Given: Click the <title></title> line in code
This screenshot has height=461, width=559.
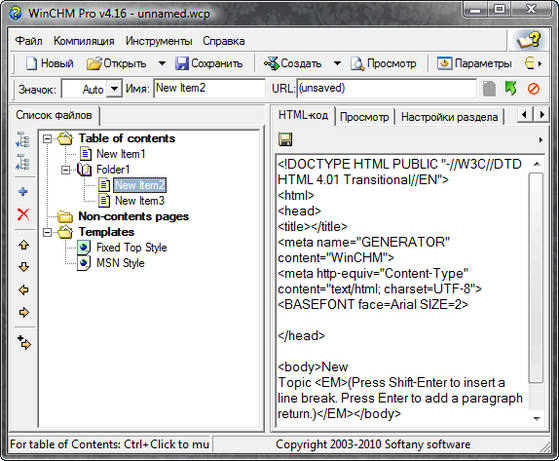Looking at the screenshot, I should click(x=312, y=227).
